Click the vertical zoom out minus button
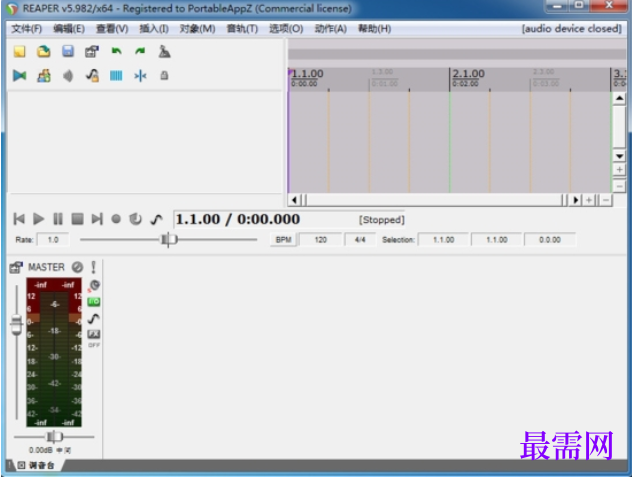Viewport: 632px width, 477px height. 619,186
